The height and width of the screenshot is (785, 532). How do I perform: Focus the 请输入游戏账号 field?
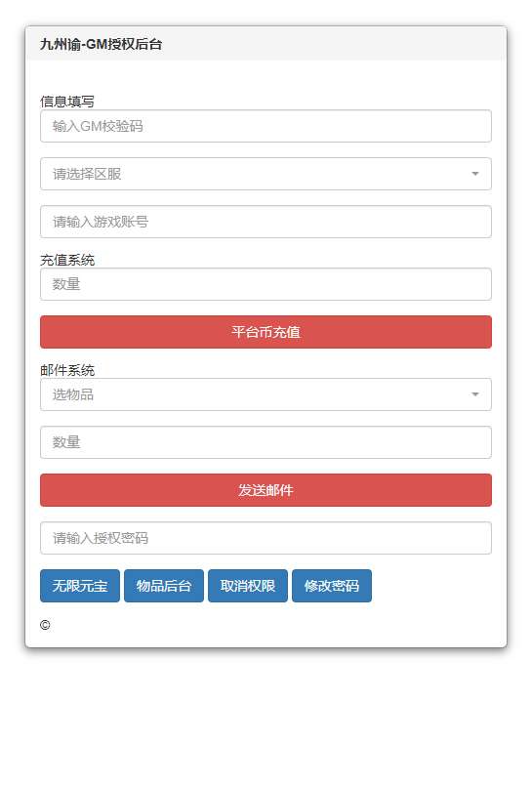[266, 222]
